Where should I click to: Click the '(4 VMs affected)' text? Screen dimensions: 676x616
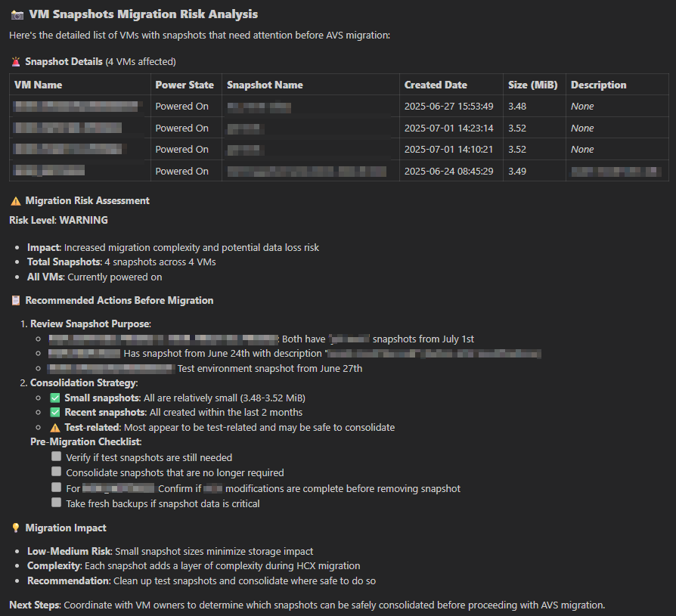tap(141, 62)
